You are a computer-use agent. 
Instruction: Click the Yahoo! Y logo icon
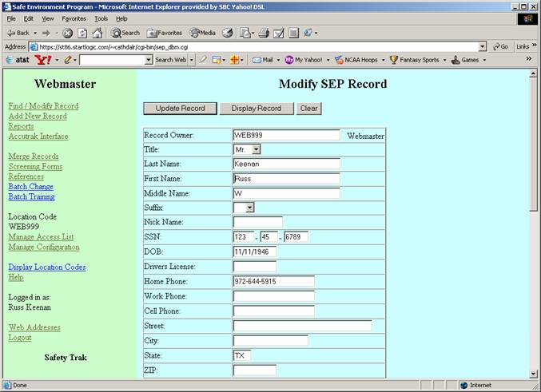tap(42, 60)
